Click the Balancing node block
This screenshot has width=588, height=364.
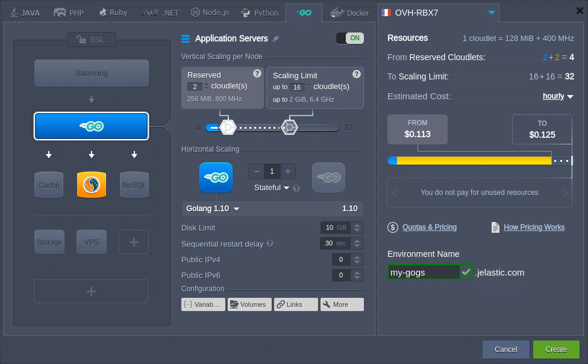[92, 73]
